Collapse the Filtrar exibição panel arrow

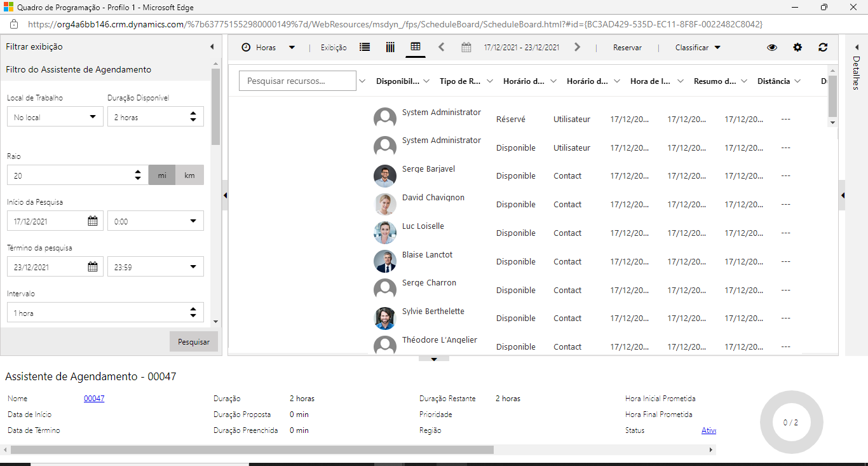[212, 47]
